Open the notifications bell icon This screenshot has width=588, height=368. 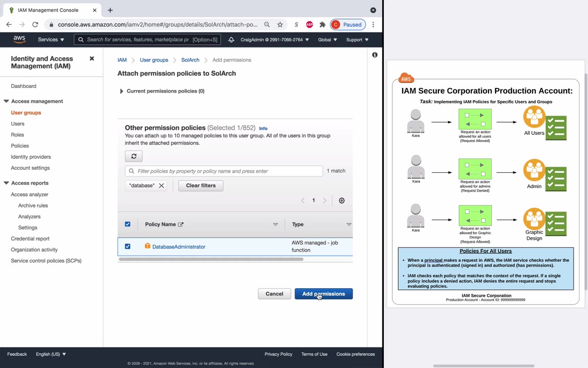tap(231, 39)
